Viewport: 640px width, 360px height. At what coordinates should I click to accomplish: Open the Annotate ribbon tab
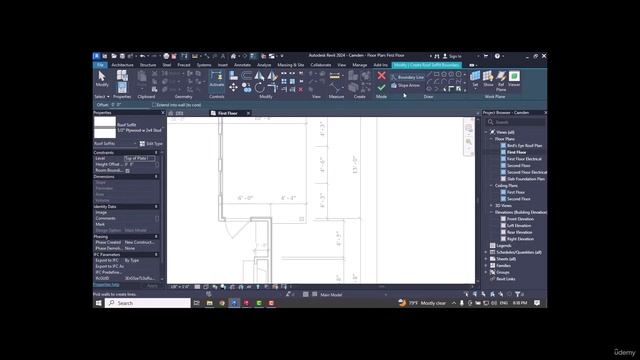[242, 65]
